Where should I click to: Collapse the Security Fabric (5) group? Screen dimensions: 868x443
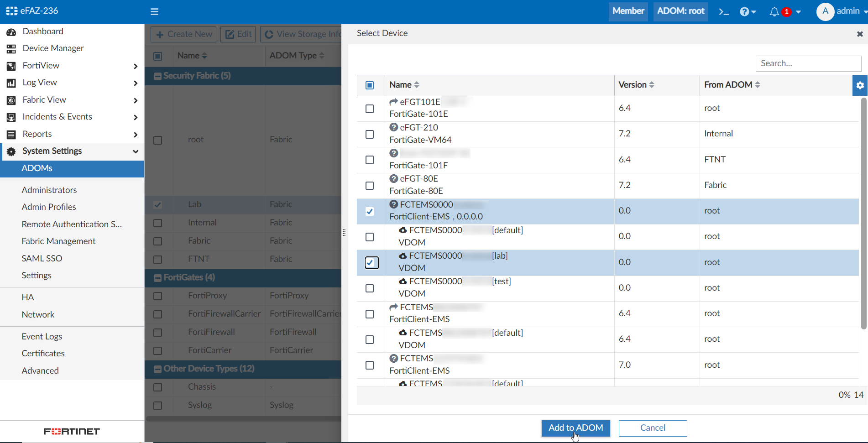(158, 76)
